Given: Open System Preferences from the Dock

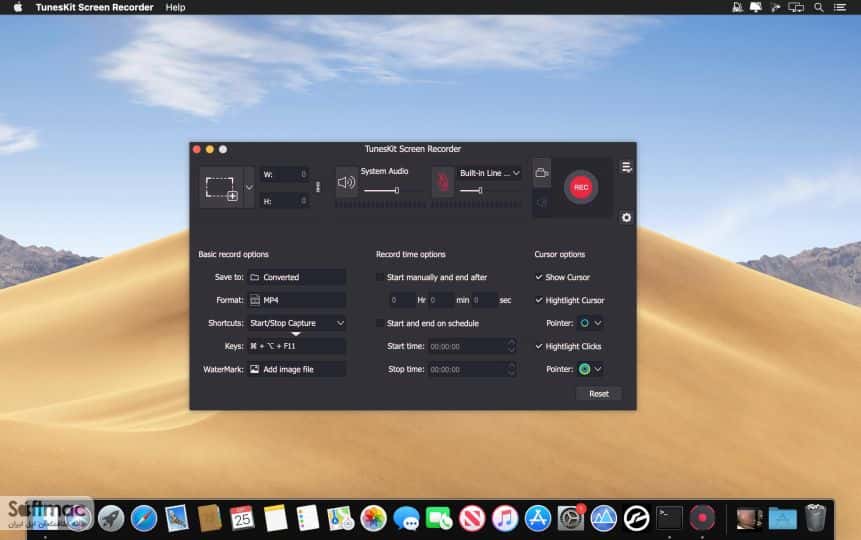Looking at the screenshot, I should click(571, 518).
